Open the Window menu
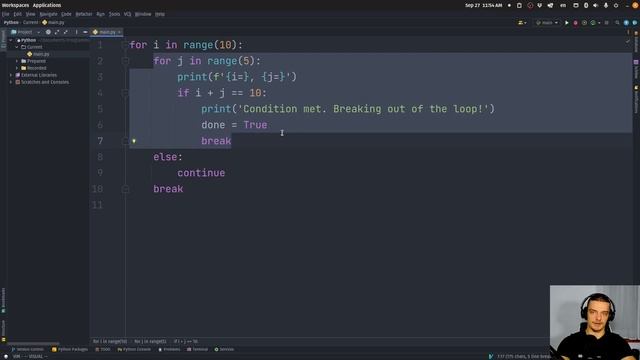This screenshot has width=640, height=360. pyautogui.click(x=143, y=14)
